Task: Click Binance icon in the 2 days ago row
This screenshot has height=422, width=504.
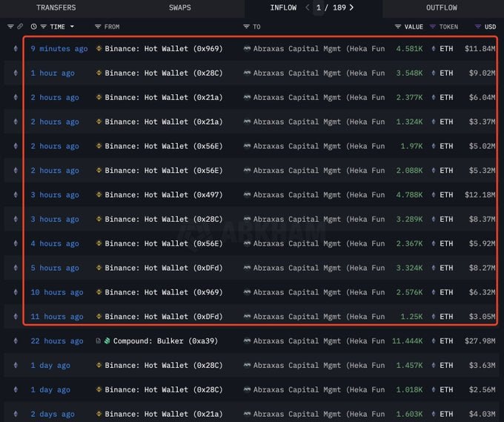Action: (99, 413)
